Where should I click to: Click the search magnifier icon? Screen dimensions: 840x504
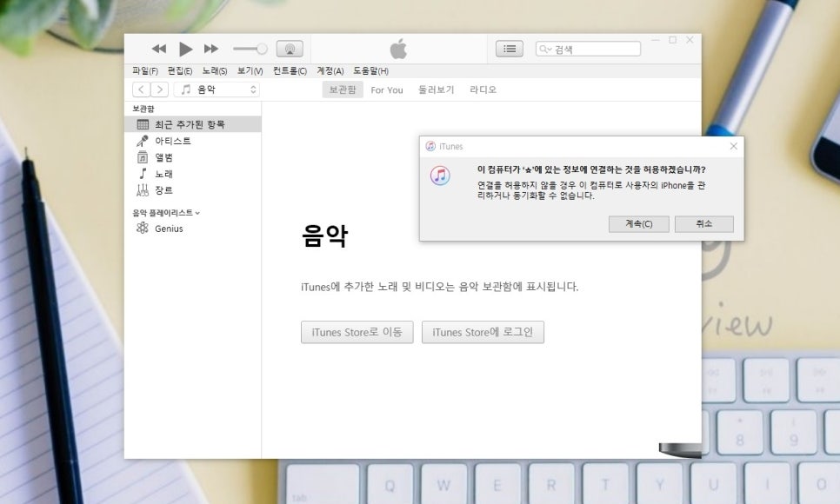point(545,49)
